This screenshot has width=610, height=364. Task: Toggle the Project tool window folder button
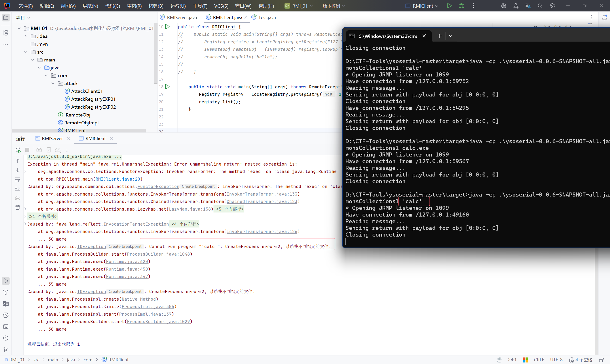(6, 18)
